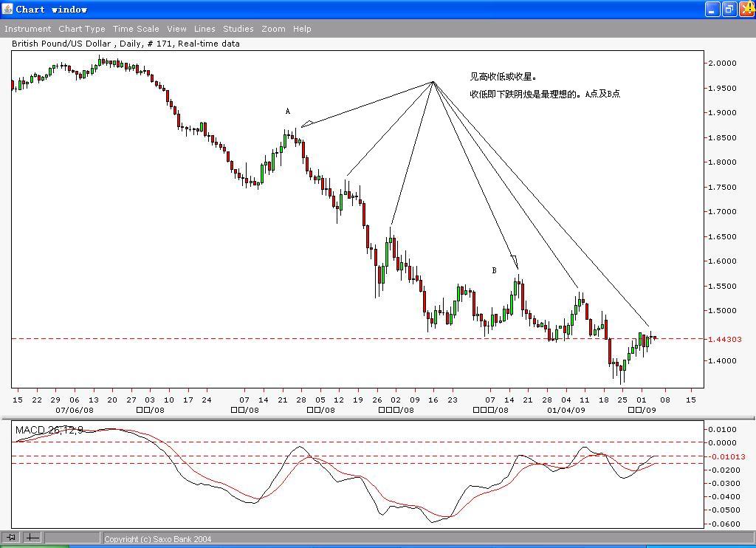Click the letter B label on chart
The image size is (756, 548).
pyautogui.click(x=494, y=270)
